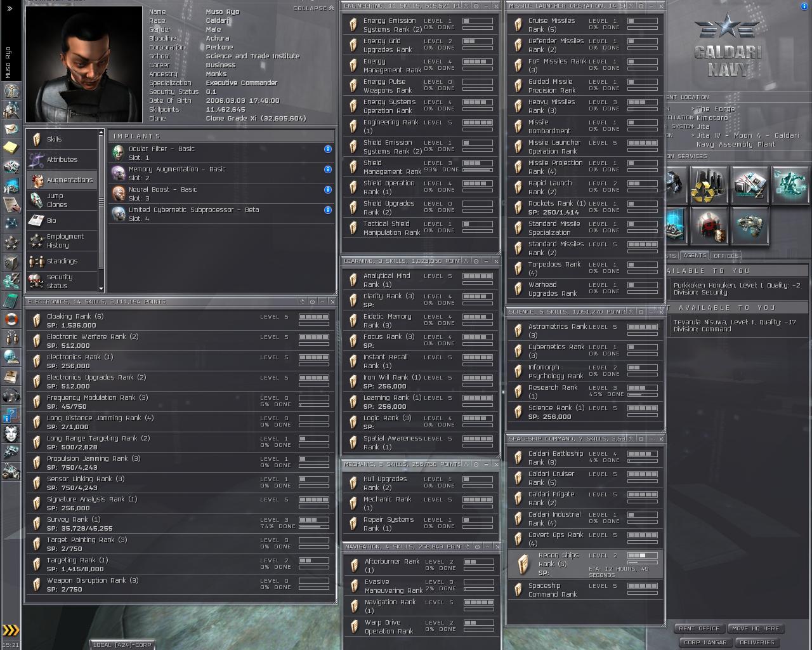Viewport: 812px width, 650px height.
Task: Click the Survey skill book icon
Action: click(37, 524)
